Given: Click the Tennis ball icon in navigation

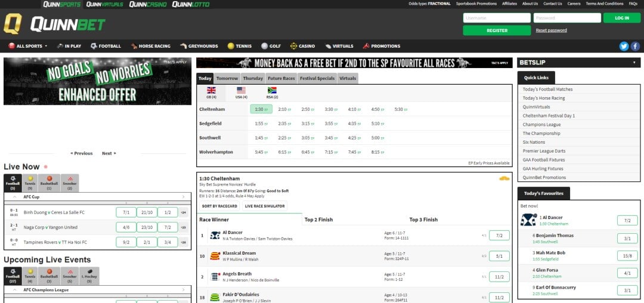Looking at the screenshot, I should coord(231,46).
